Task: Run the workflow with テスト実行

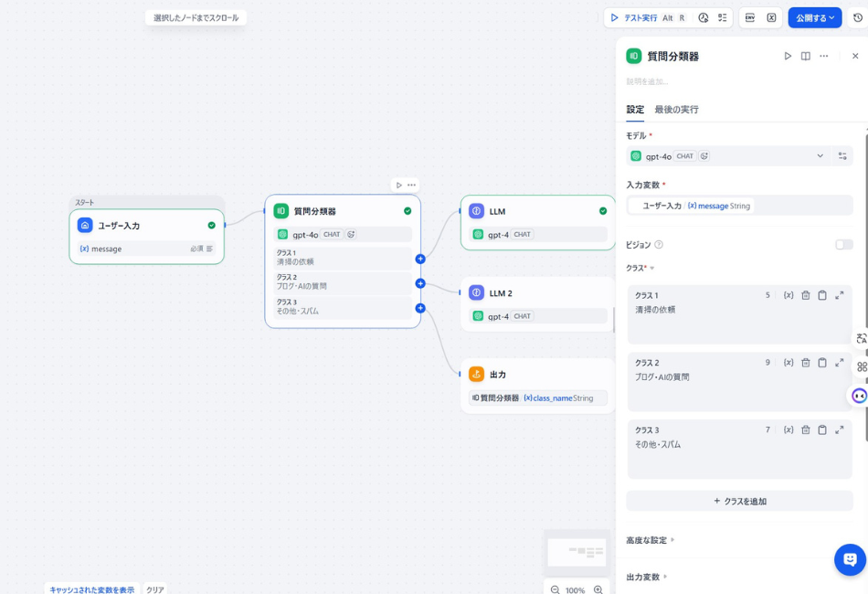Action: click(640, 17)
